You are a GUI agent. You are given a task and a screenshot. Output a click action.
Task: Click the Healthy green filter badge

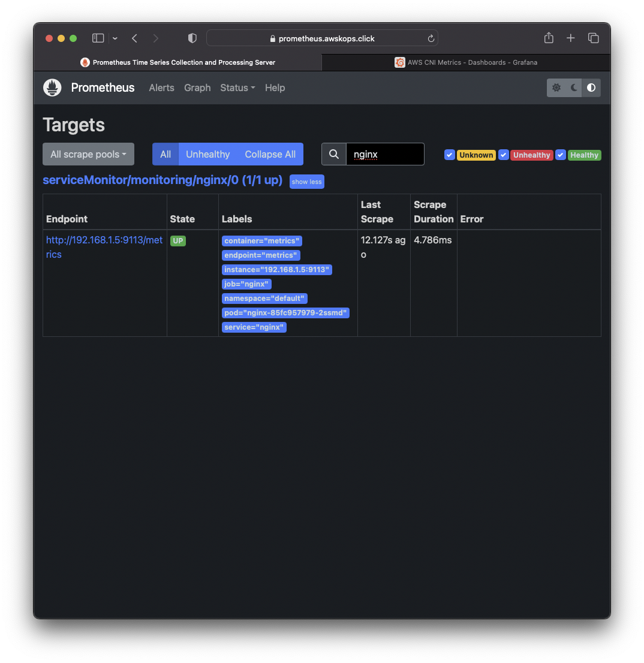(x=585, y=155)
